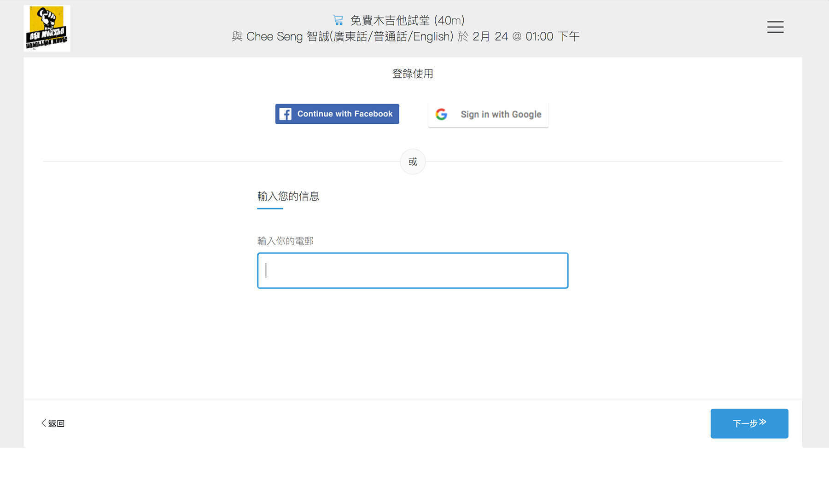The height and width of the screenshot is (504, 829).
Task: Click the 輸入你的電郵 label
Action: click(286, 241)
